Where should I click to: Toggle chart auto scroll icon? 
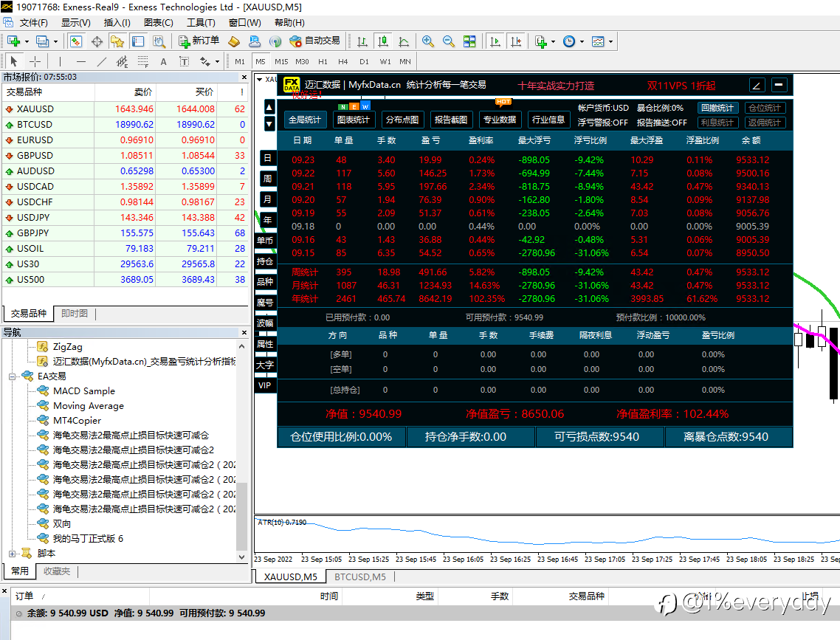[x=495, y=41]
